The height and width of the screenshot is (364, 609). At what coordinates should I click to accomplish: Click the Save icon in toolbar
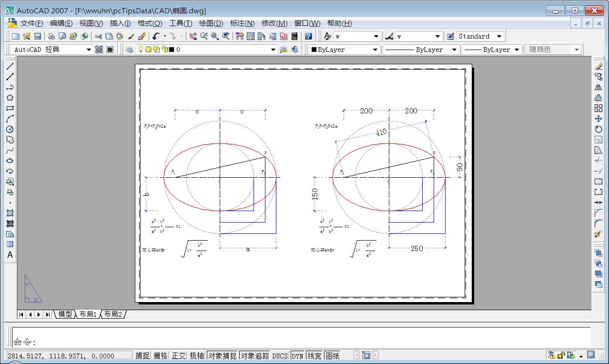(38, 36)
